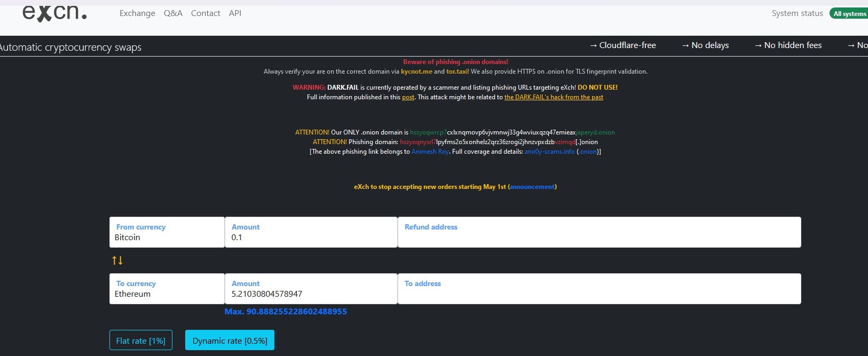868x356 pixels.
Task: Click the No hidden fees feature text
Action: 788,45
